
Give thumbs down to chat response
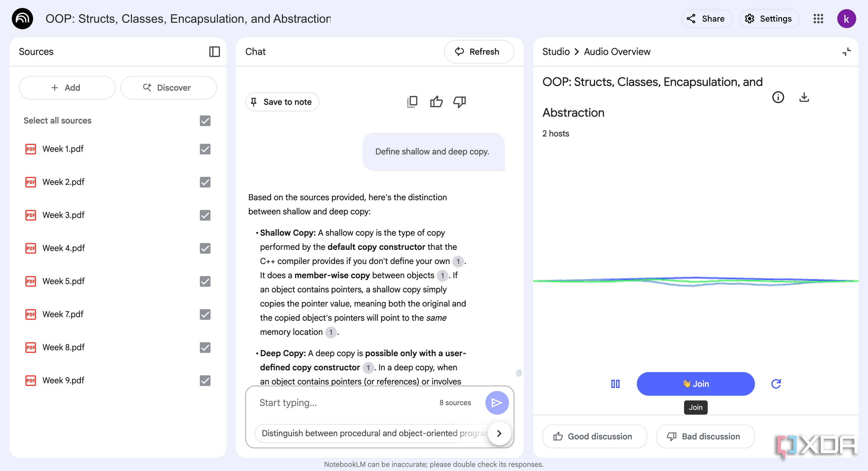pos(460,102)
